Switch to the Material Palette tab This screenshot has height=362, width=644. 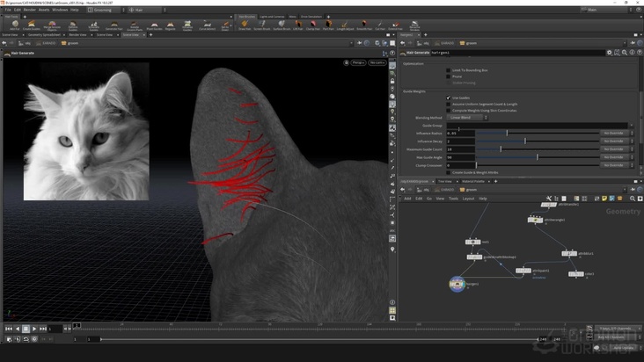[x=474, y=183]
